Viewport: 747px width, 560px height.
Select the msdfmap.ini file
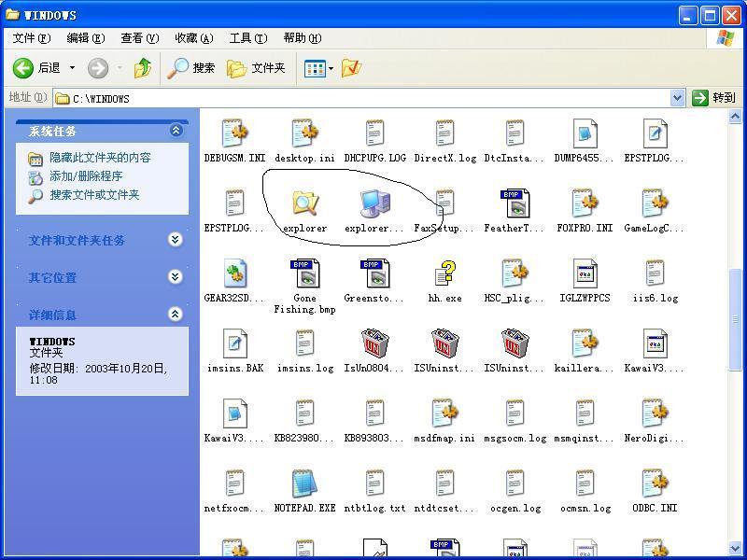444,421
